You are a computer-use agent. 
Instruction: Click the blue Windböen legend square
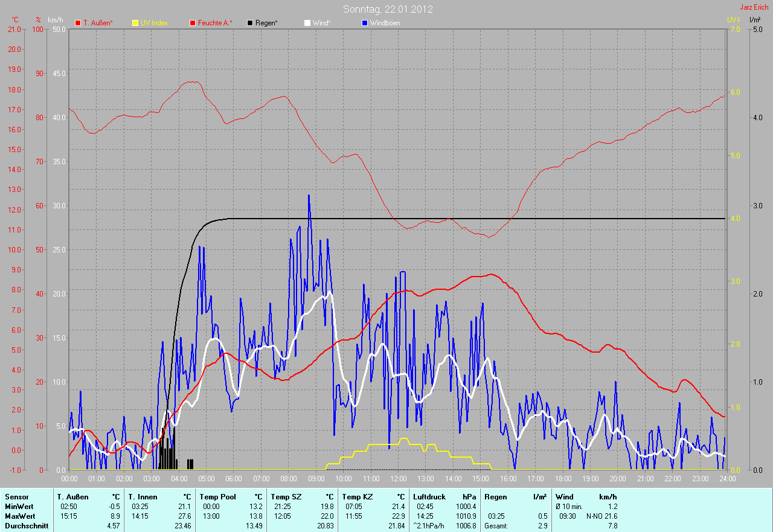coord(365,23)
